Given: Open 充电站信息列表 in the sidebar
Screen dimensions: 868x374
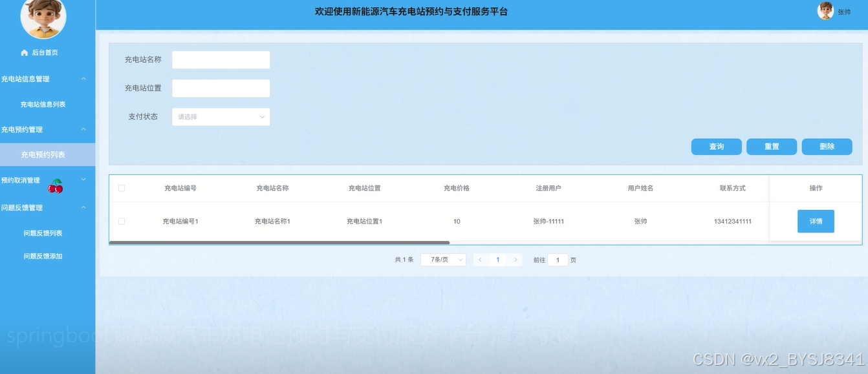Looking at the screenshot, I should coord(43,104).
